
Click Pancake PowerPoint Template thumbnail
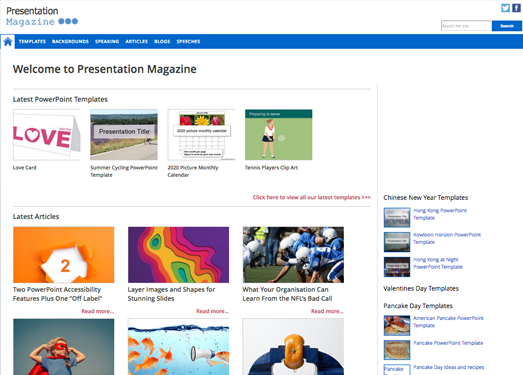click(397, 350)
